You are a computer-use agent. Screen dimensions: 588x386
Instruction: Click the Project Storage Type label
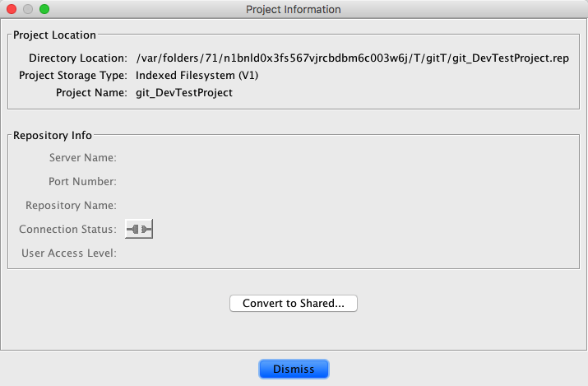point(73,76)
